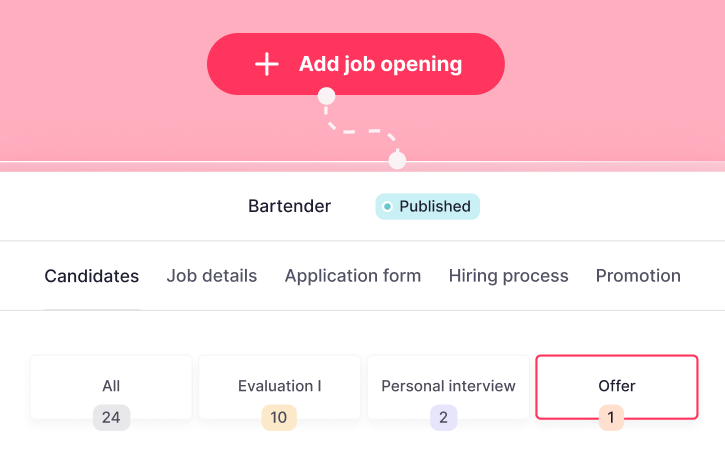725x460 pixels.
Task: Show All candidates stage card
Action: click(x=111, y=386)
